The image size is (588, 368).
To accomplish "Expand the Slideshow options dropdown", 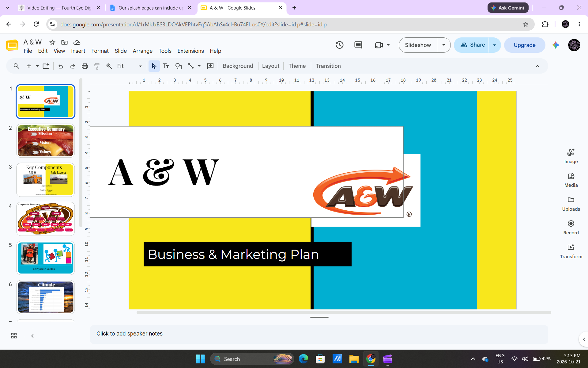I will 443,45.
